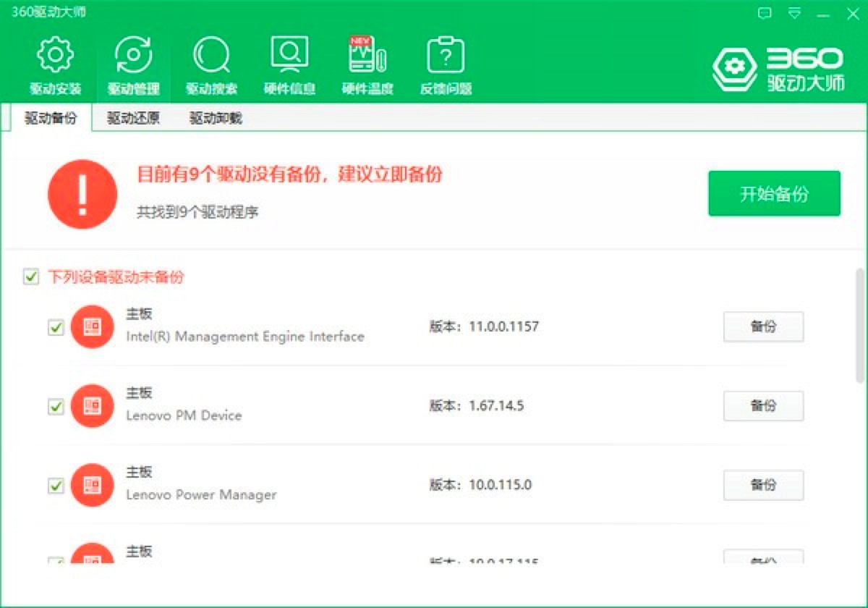Click motherboard icon for Intel Management Engine Interface
Screen dimensions: 868x608
(93, 327)
